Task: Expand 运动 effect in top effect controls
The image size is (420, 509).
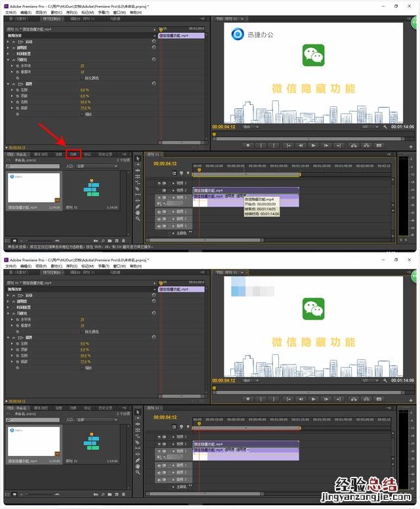Action: coord(8,41)
